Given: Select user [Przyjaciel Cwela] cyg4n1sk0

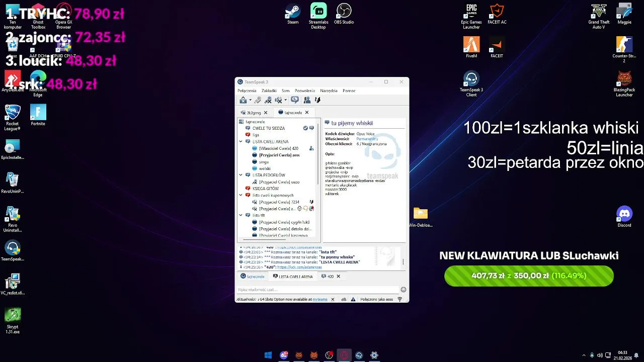Looking at the screenshot, I should tap(284, 222).
